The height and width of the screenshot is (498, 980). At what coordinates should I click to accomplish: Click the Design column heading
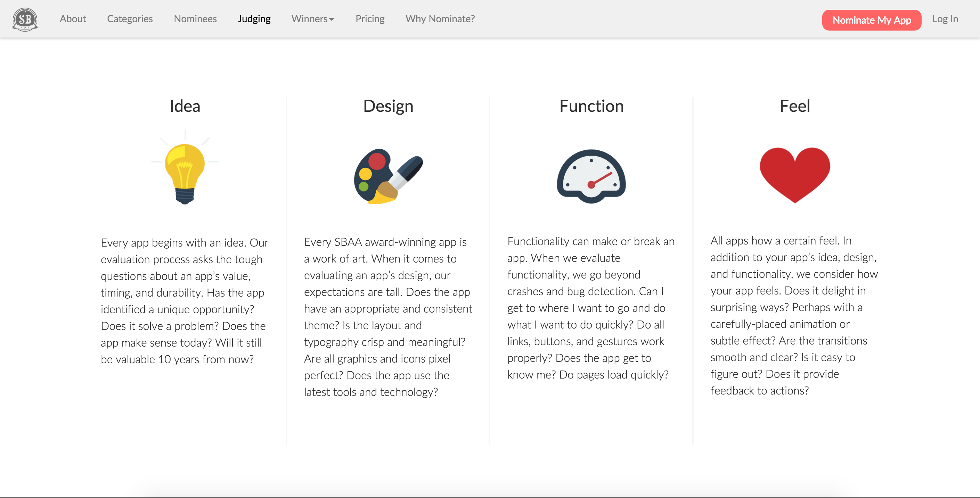pos(388,106)
